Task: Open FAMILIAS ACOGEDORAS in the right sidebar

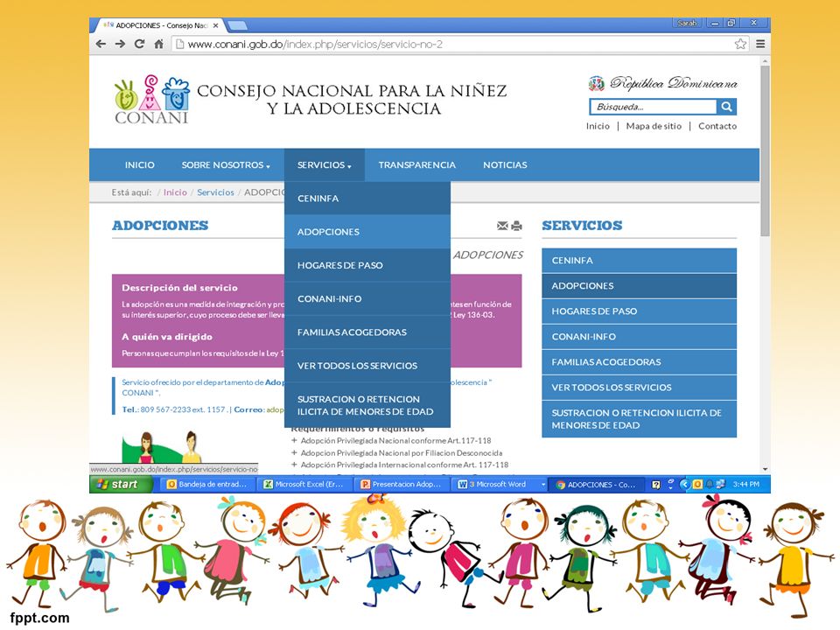Action: (x=639, y=362)
